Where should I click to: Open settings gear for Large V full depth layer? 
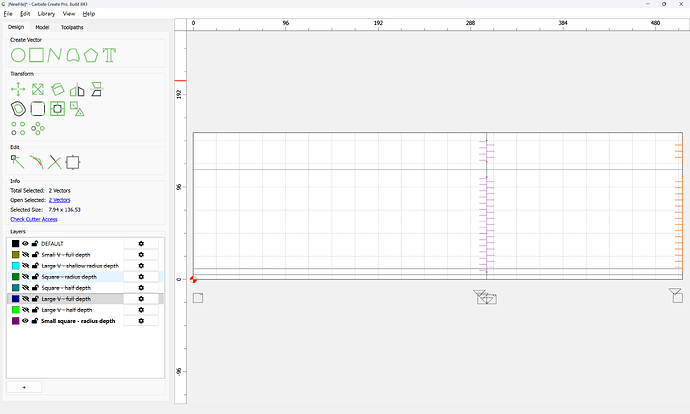click(x=141, y=299)
